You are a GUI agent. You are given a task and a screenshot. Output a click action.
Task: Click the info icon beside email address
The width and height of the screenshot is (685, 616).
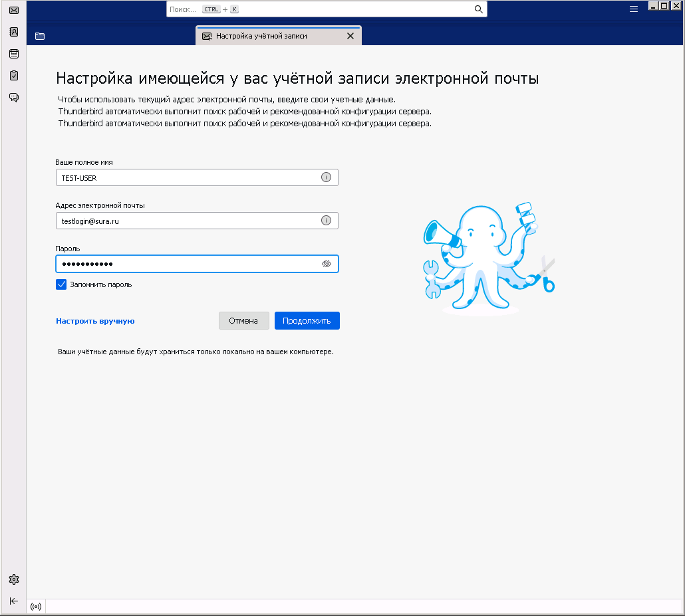tap(326, 221)
